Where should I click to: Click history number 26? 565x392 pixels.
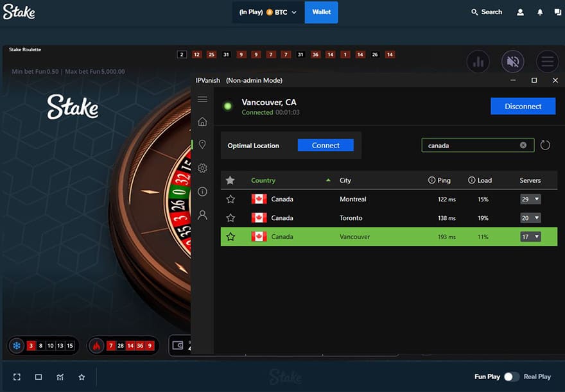(x=375, y=55)
